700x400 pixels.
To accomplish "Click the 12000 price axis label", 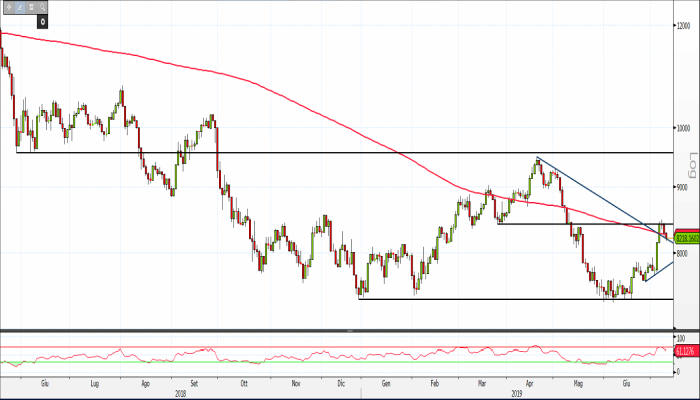I will click(685, 26).
